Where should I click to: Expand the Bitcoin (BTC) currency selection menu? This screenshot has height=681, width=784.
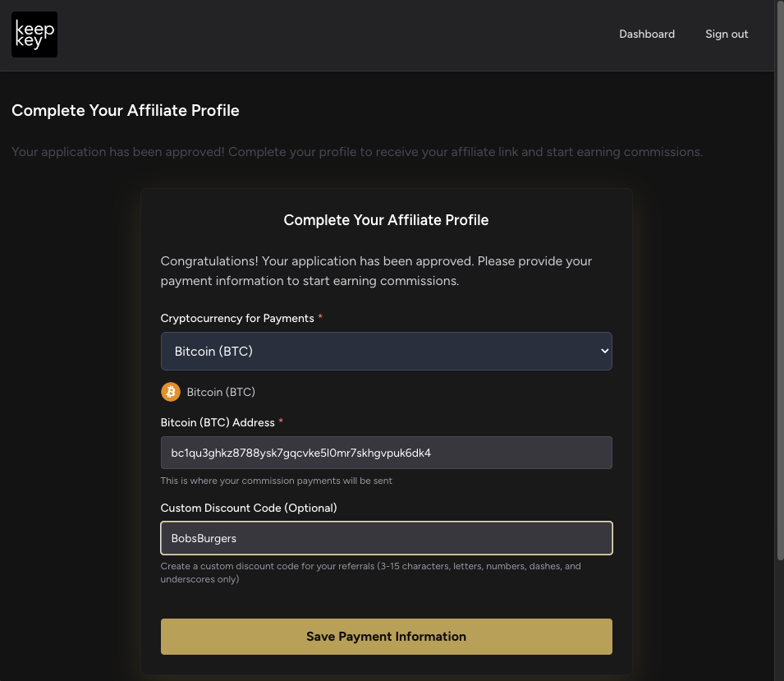pyautogui.click(x=386, y=351)
